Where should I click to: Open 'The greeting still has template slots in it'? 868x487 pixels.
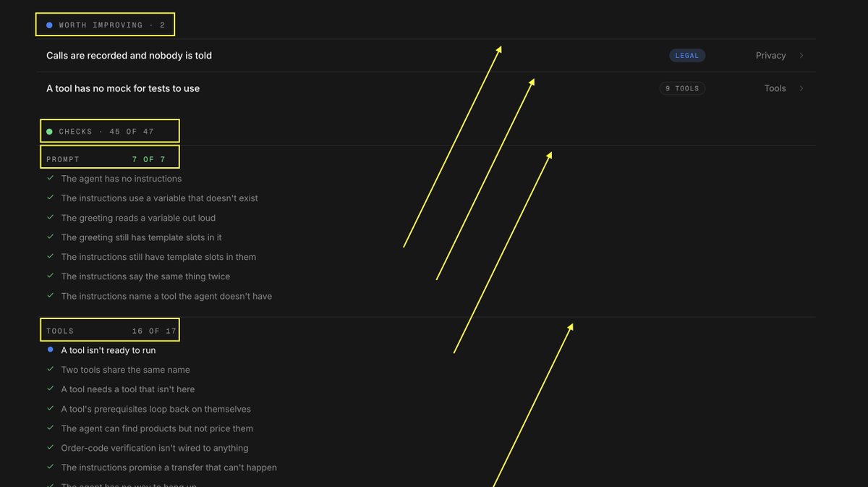[141, 237]
